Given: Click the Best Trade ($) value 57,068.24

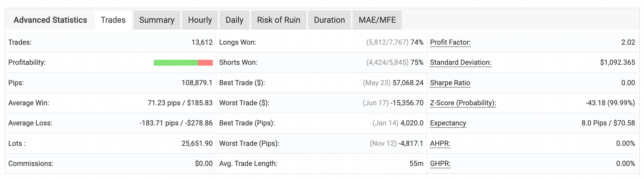Looking at the screenshot, I should pos(408,83).
